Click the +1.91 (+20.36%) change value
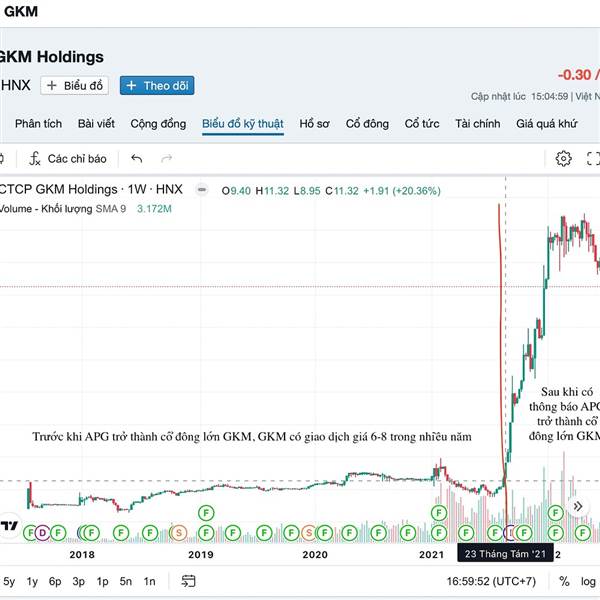 [x=402, y=191]
